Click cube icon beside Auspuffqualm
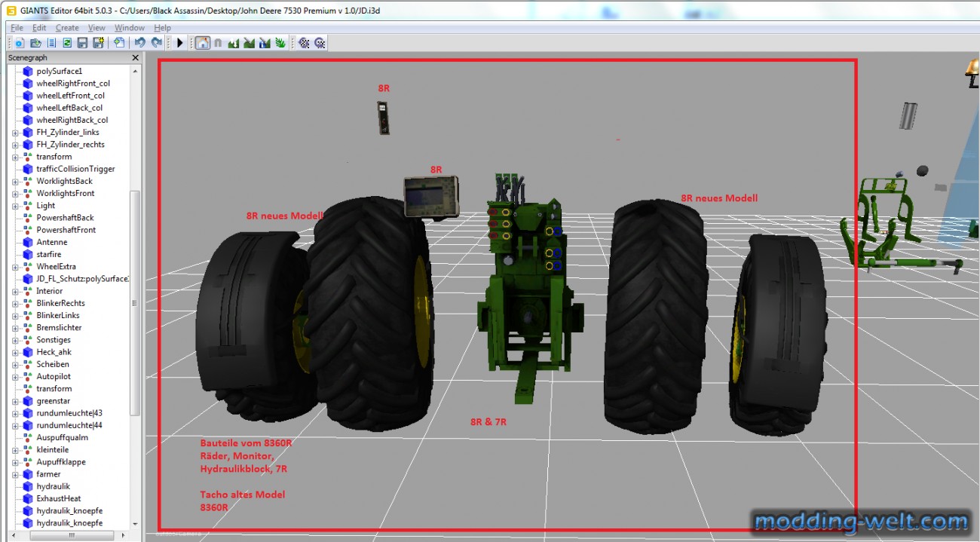The image size is (980, 542). point(28,437)
